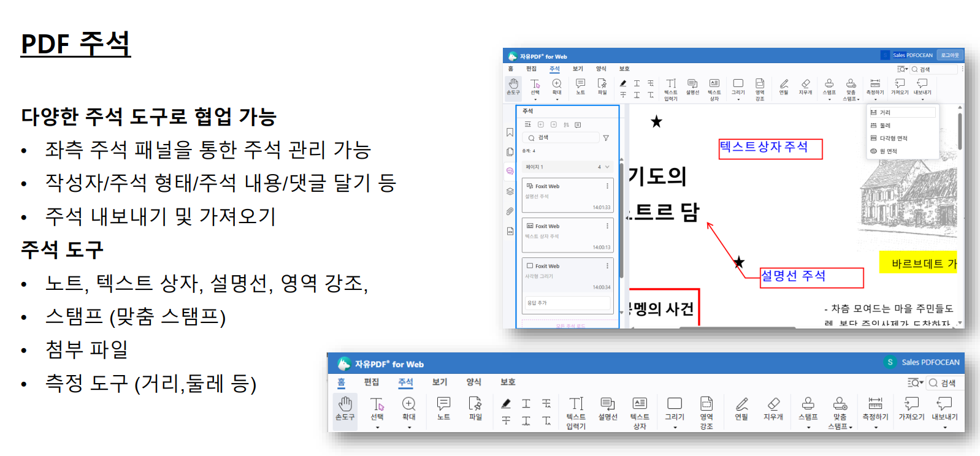
Task: Click the 설명선 주석 callout box on the page
Action: (811, 277)
